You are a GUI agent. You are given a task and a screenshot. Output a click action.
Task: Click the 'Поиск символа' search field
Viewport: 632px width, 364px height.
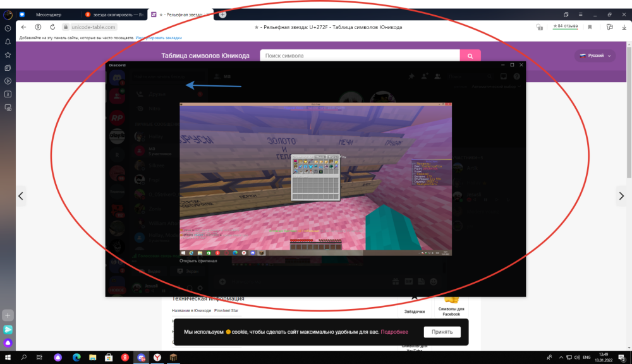pos(360,56)
